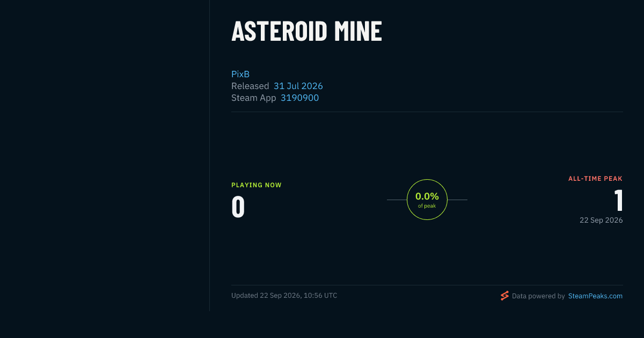Click the empty left sidebar panel
This screenshot has width=644, height=338.
point(105,156)
